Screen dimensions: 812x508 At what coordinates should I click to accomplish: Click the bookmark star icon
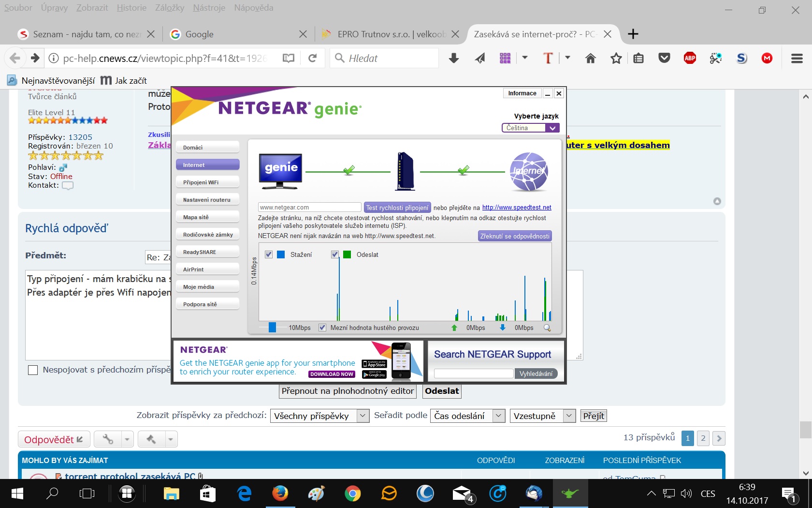[x=616, y=59]
